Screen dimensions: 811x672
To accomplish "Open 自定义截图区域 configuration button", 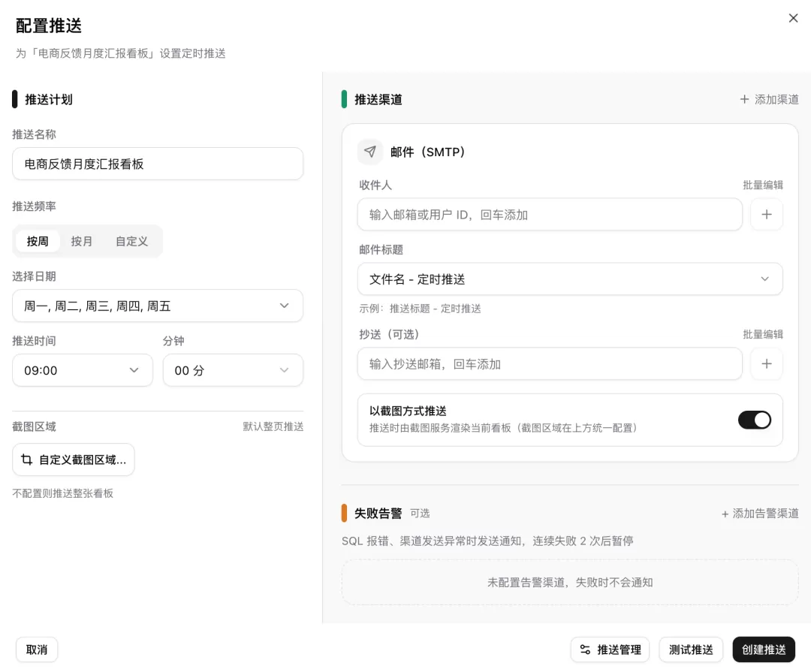I will tap(74, 460).
